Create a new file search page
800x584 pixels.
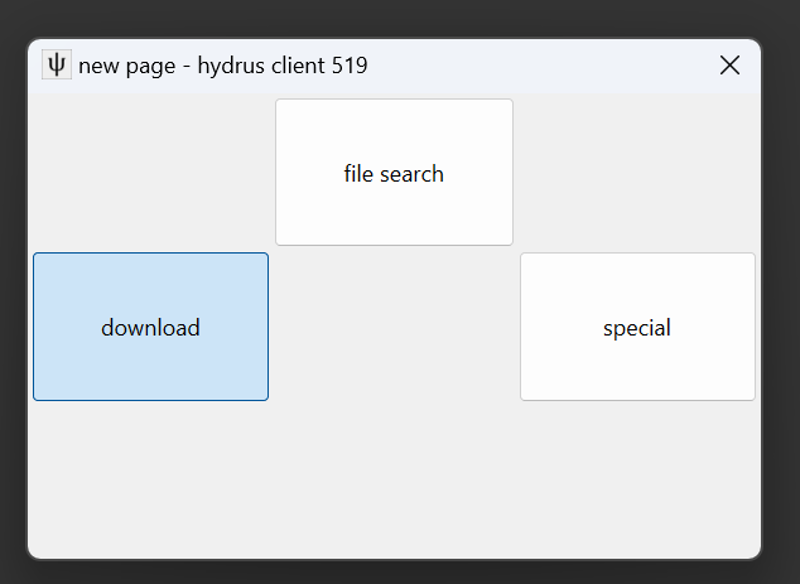click(x=394, y=172)
